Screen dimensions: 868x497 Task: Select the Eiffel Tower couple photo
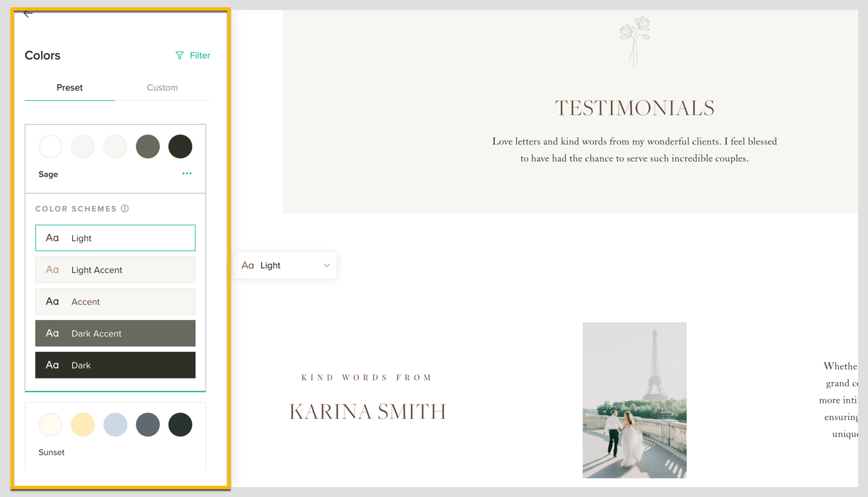click(x=635, y=400)
